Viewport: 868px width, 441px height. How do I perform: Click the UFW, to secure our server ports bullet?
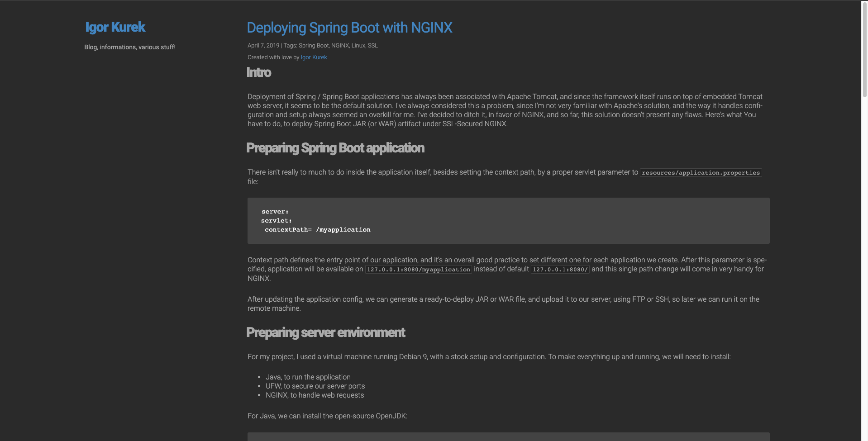pos(315,386)
